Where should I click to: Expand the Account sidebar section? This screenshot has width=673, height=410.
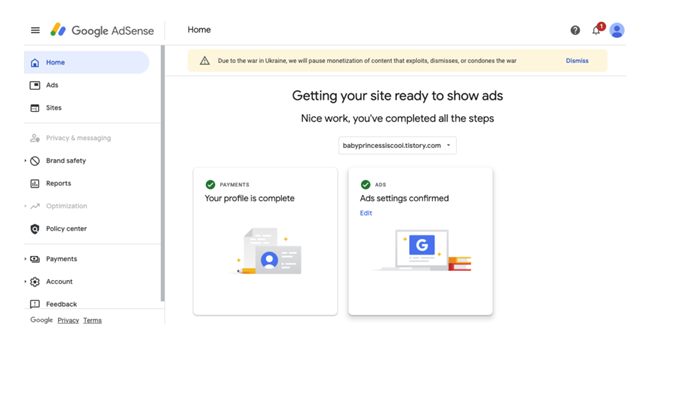pyautogui.click(x=25, y=282)
